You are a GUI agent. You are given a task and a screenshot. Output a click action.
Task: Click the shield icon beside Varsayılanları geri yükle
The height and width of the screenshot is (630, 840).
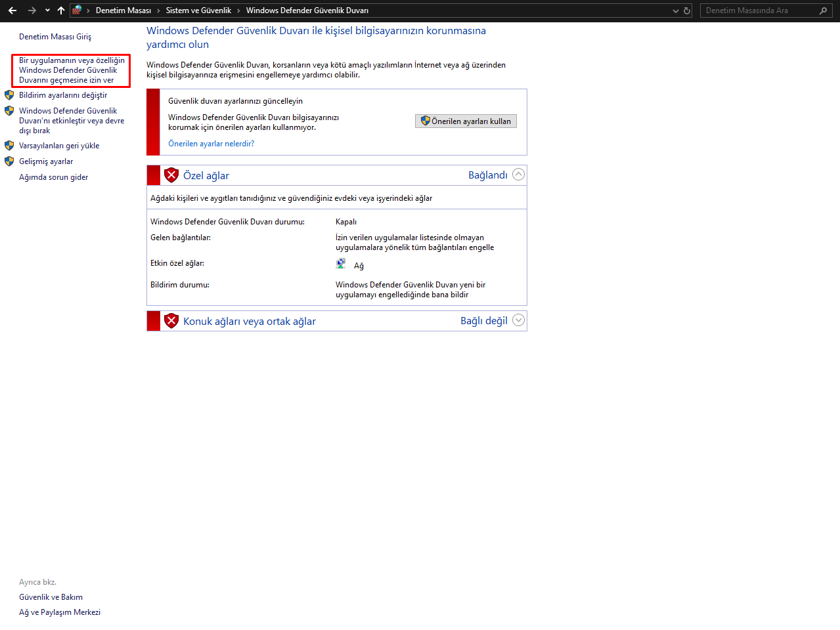(9, 145)
